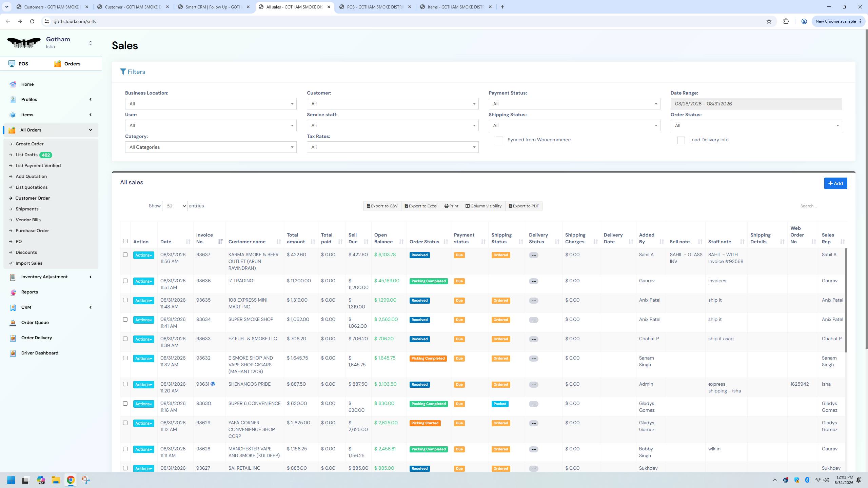Click the Export to Excel button

[421, 206]
